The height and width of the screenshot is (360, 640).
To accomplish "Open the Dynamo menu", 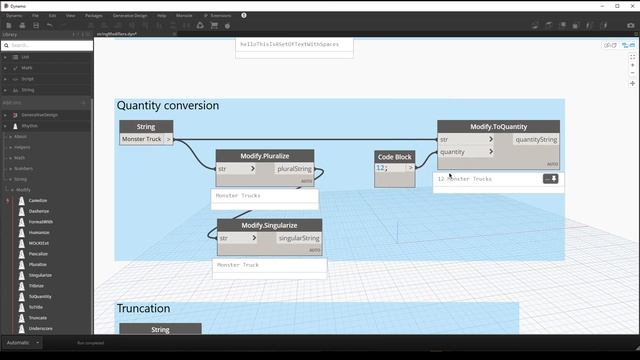I will pyautogui.click(x=14, y=16).
